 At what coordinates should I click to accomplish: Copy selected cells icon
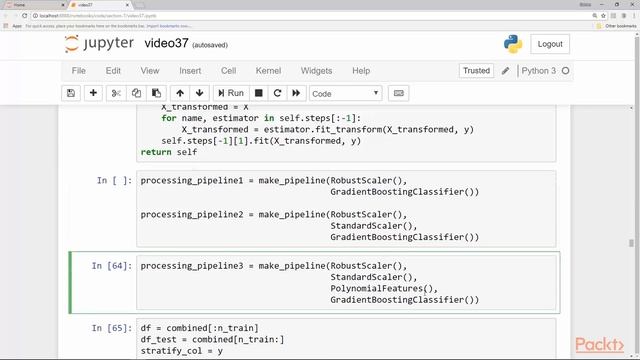[136, 93]
